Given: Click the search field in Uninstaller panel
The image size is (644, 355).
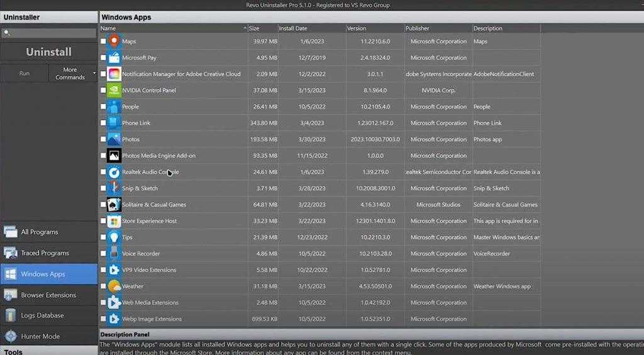Looking at the screenshot, I should tap(49, 33).
